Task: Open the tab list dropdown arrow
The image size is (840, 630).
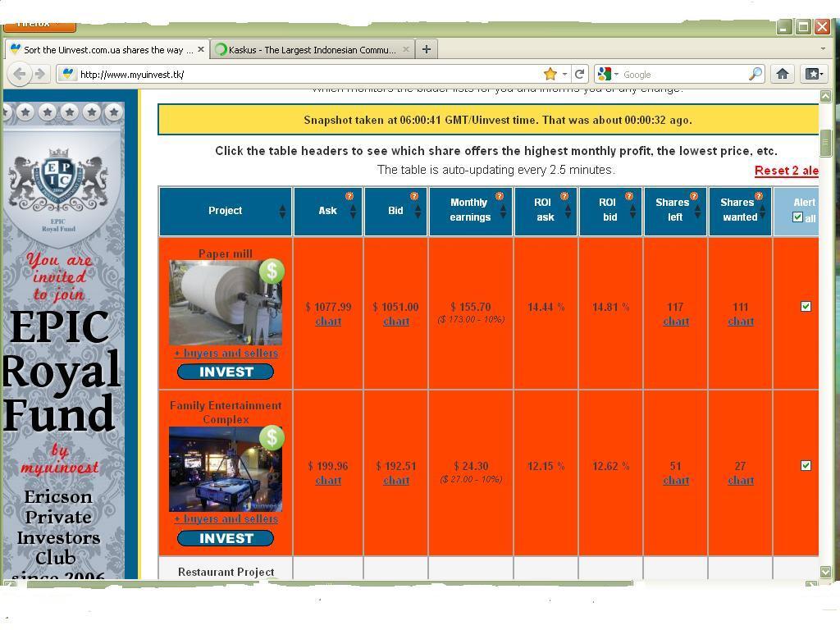Action: tap(823, 48)
